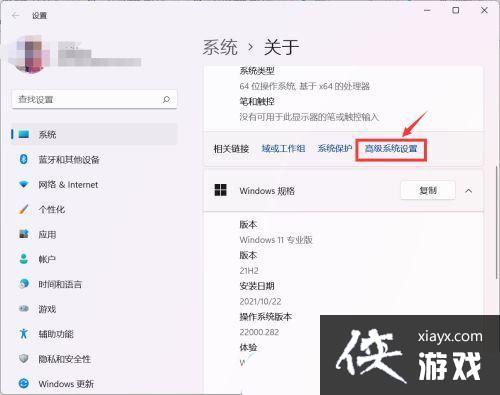Minimize the Settings window
Screen dimensions: 500x395
[x=427, y=11]
